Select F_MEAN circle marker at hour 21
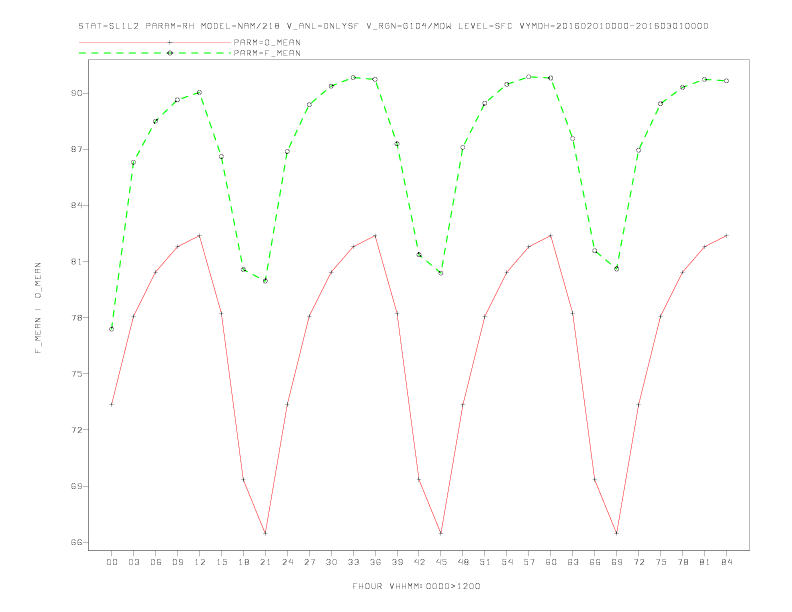Viewport: 792px width, 612px height. [265, 281]
